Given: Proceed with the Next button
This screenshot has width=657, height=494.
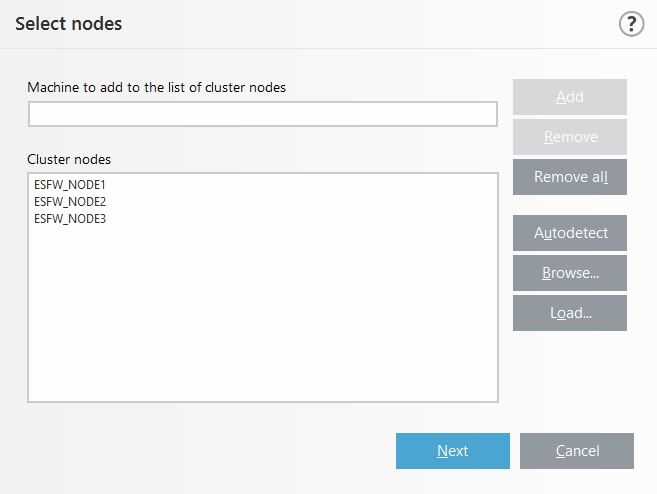Looking at the screenshot, I should tap(453, 451).
